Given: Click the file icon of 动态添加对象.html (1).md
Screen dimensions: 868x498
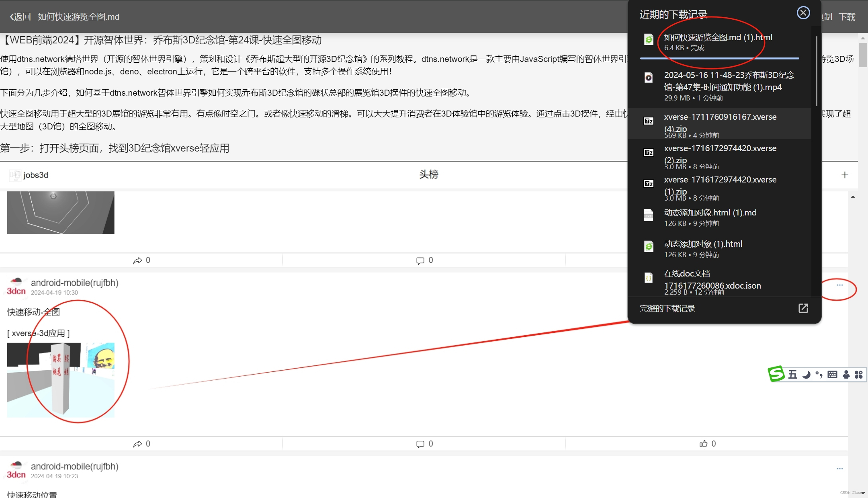Looking at the screenshot, I should (649, 215).
